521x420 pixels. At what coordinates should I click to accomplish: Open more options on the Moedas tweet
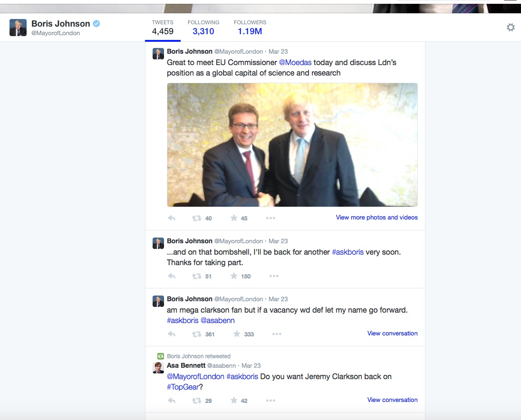[x=270, y=218]
